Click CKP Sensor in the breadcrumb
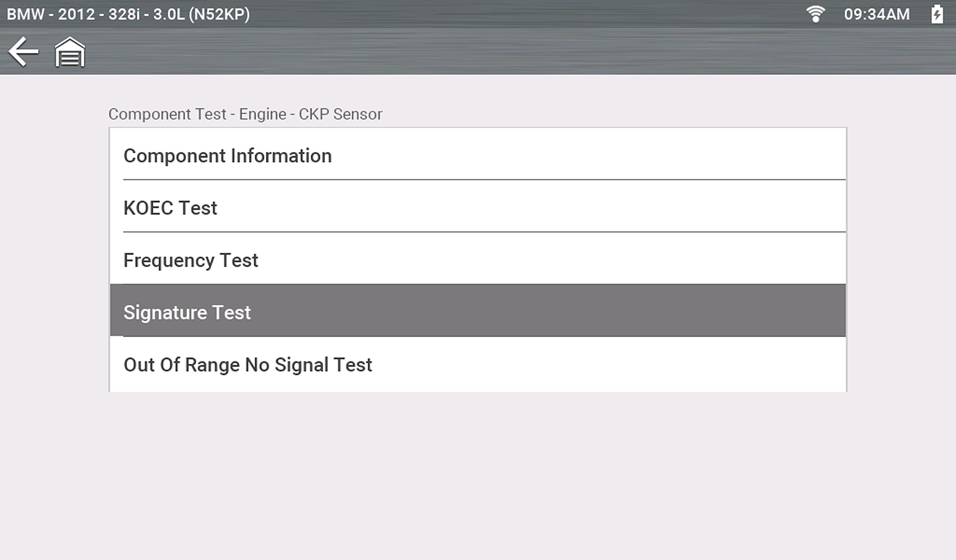The height and width of the screenshot is (560, 956). [x=340, y=115]
